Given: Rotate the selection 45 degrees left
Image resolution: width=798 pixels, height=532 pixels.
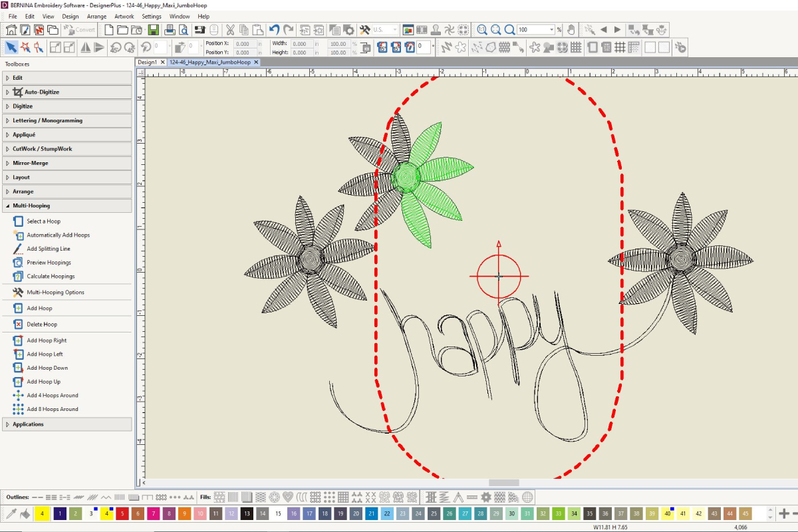Looking at the screenshot, I should point(114,47).
